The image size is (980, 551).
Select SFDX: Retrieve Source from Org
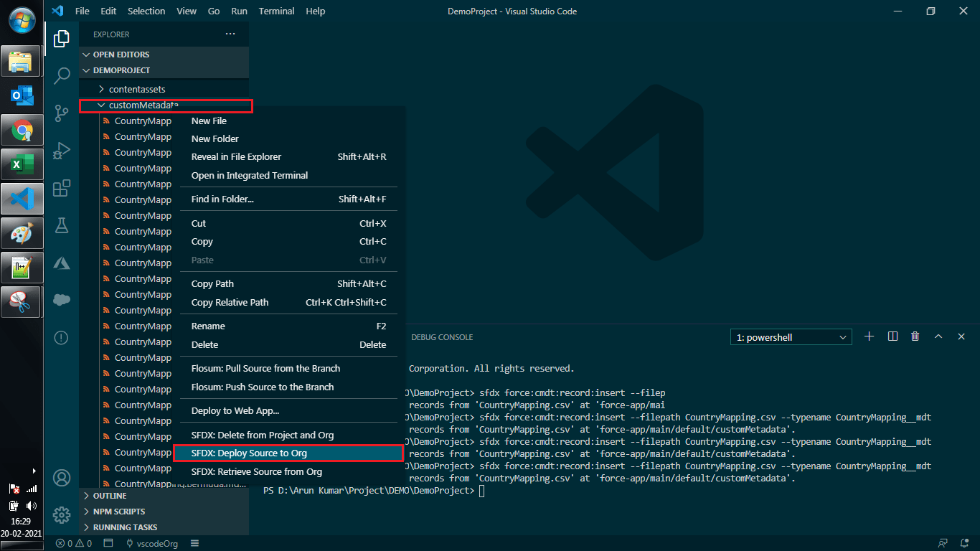(x=288, y=471)
